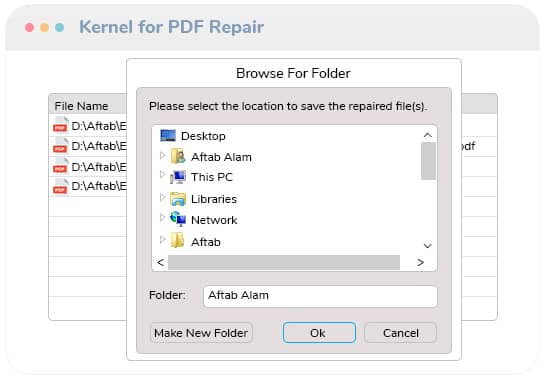Click the vertical scrollbar thumb
This screenshot has height=380, width=545.
tap(428, 161)
